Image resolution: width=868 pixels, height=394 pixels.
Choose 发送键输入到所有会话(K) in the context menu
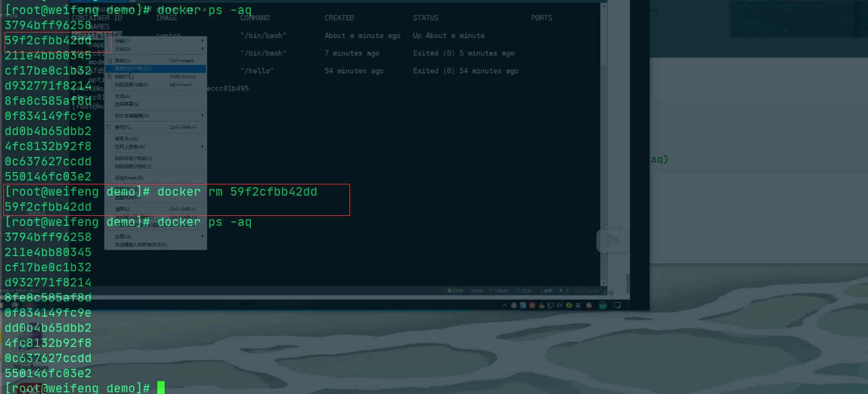pyautogui.click(x=155, y=244)
